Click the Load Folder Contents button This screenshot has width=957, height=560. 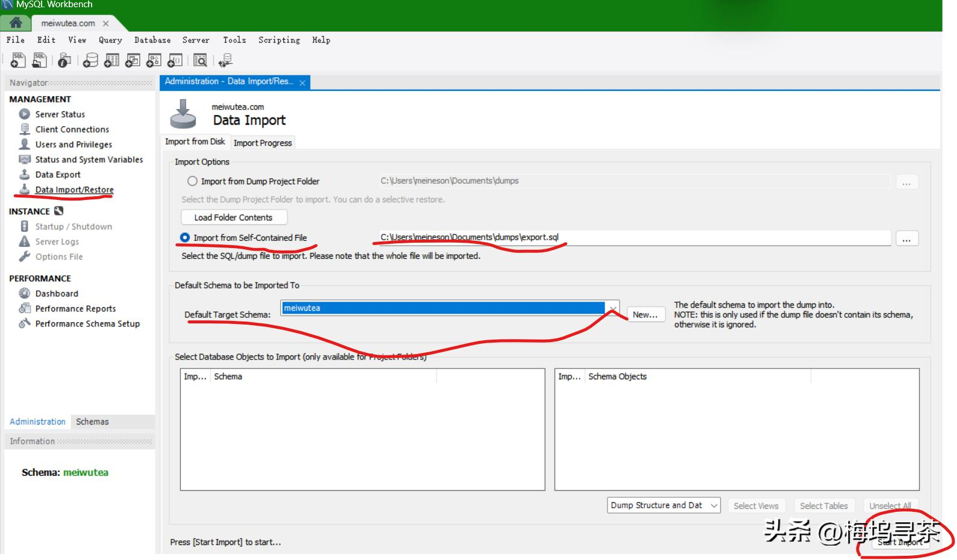pos(233,218)
